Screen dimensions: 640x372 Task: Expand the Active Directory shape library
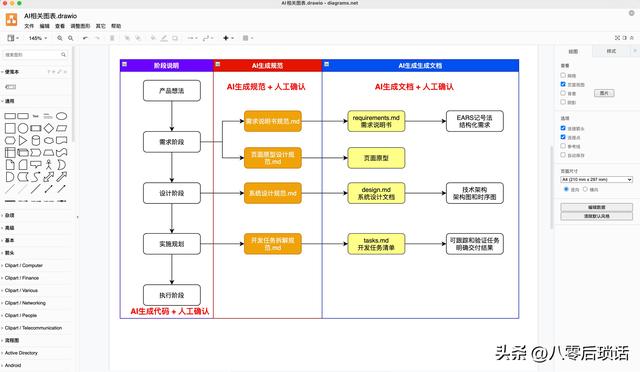click(21, 353)
